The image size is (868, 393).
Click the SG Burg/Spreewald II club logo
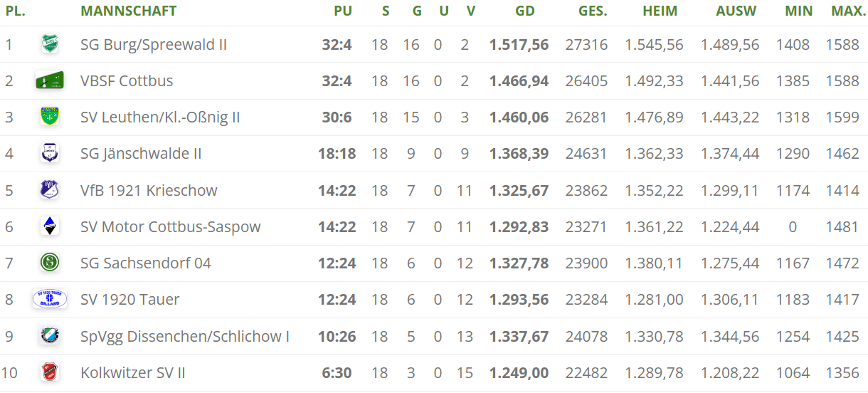[x=50, y=44]
